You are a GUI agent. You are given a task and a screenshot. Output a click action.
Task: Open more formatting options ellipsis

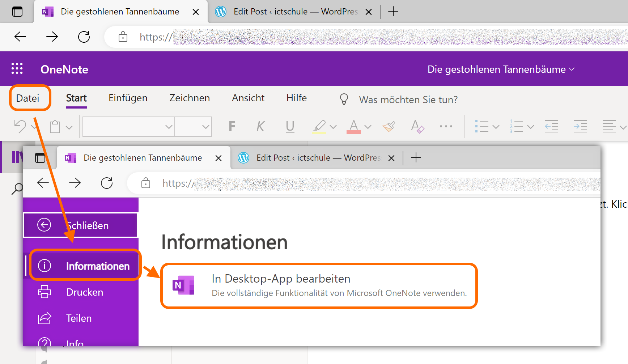pyautogui.click(x=446, y=126)
